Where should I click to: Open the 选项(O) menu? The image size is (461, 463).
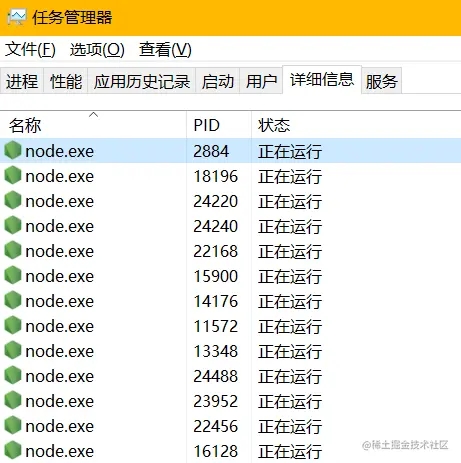tap(97, 50)
